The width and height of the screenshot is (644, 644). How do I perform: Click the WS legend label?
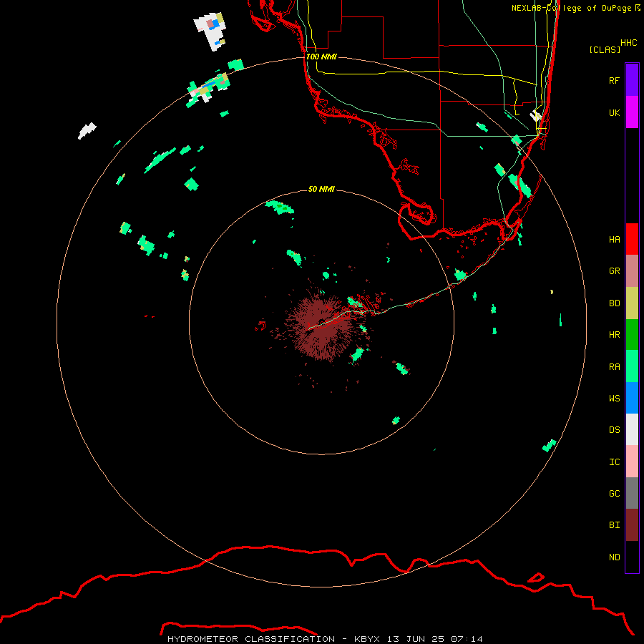tap(614, 398)
